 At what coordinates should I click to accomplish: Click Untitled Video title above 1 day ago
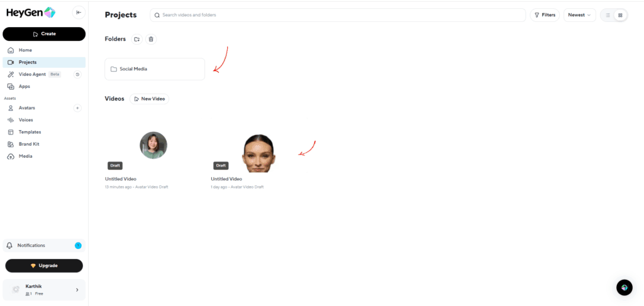[x=226, y=179]
